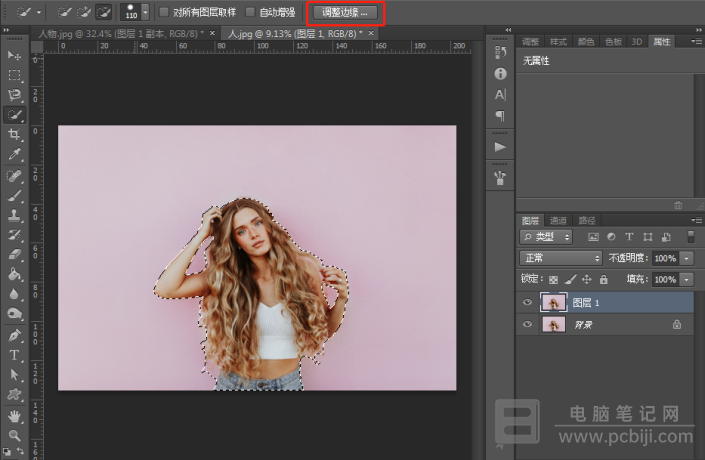Open tool preset picker dropdown arrow
The width and height of the screenshot is (705, 460).
coord(39,13)
